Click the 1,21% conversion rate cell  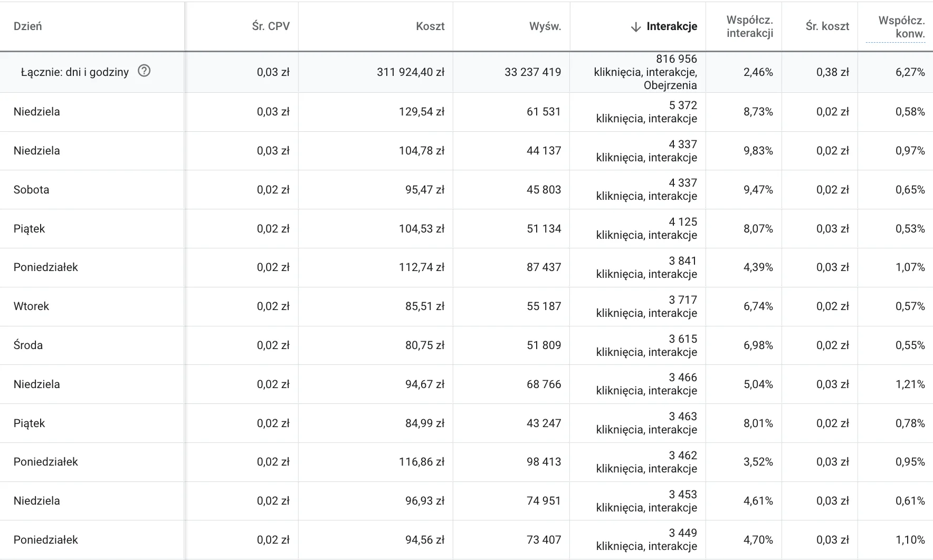[910, 384]
